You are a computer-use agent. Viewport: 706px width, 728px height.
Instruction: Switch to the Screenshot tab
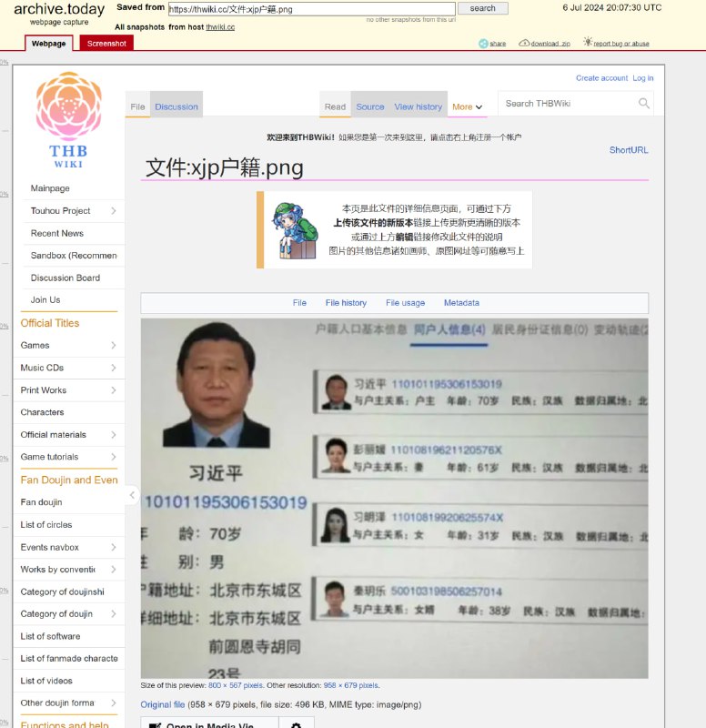(106, 43)
